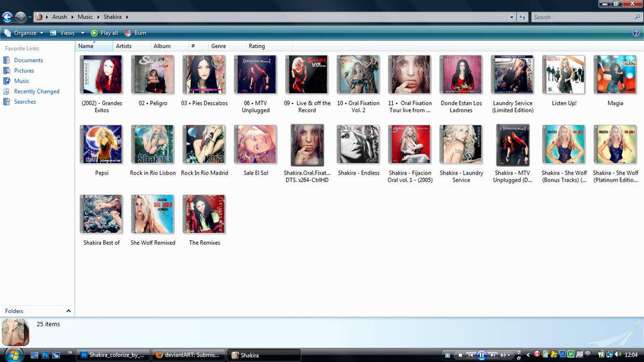Screen dimensions: 644x362
Task: Select the Shakira Best of folder
Action: [x=102, y=220]
